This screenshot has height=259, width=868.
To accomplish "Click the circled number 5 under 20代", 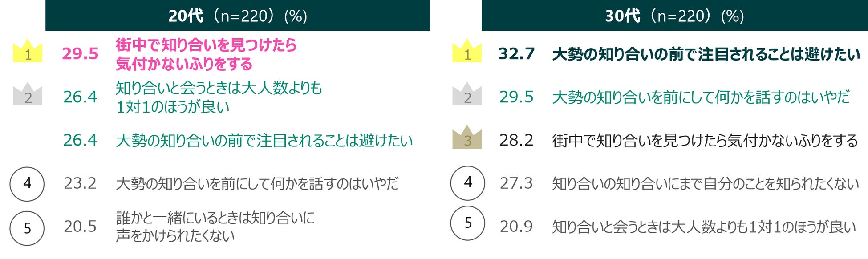I will click(27, 228).
